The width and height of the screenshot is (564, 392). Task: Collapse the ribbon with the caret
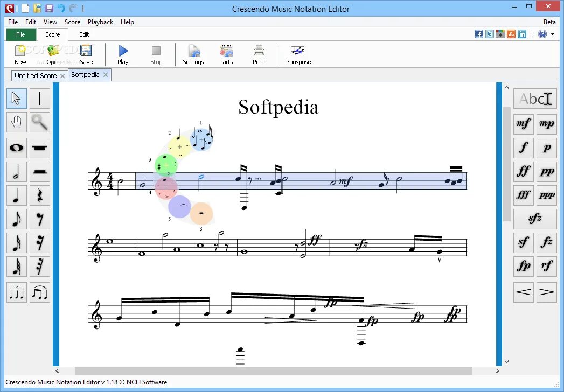pyautogui.click(x=533, y=34)
